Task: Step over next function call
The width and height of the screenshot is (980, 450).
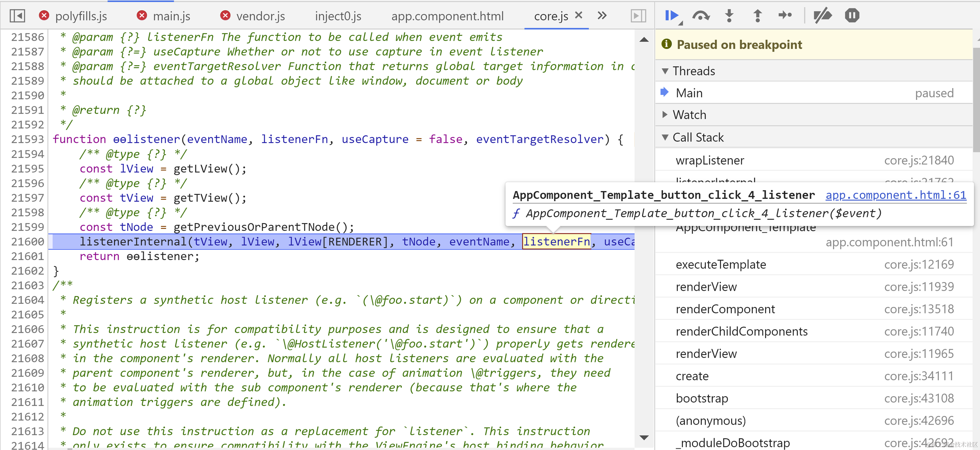Action: pyautogui.click(x=700, y=16)
